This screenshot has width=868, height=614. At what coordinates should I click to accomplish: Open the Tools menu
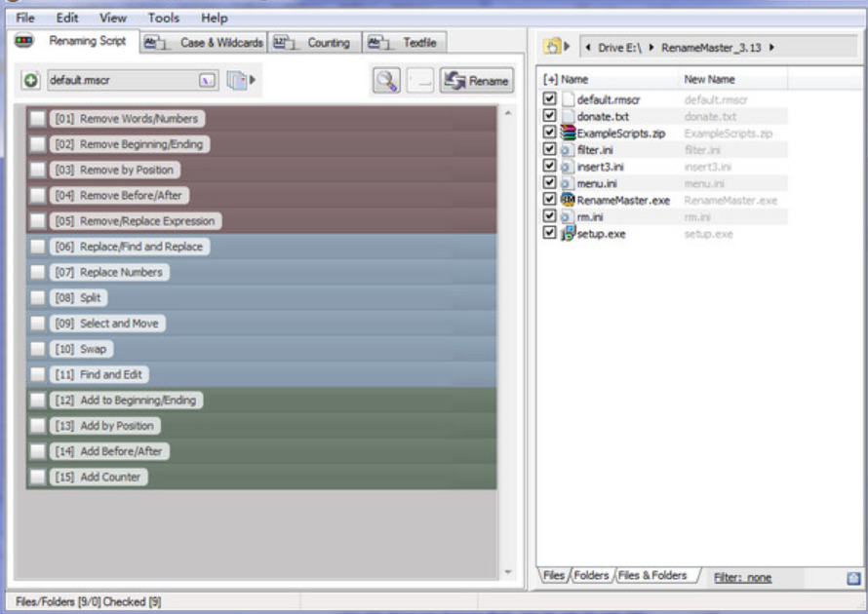point(163,19)
